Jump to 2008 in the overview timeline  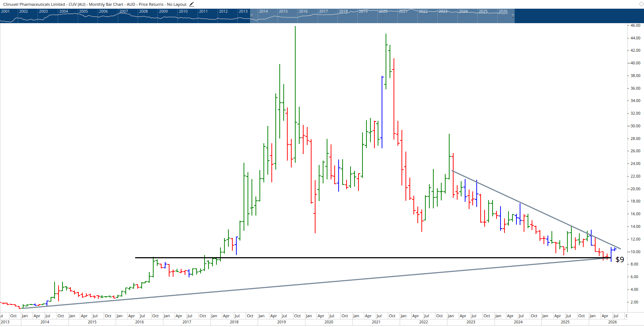click(x=143, y=11)
